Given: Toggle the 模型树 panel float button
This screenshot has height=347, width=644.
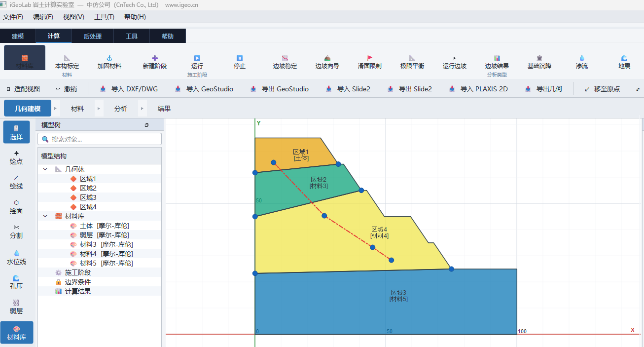Looking at the screenshot, I should click(146, 125).
